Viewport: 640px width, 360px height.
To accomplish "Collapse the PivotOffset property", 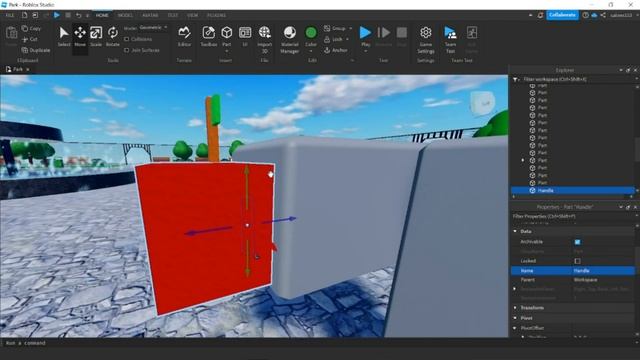I will tap(515, 328).
